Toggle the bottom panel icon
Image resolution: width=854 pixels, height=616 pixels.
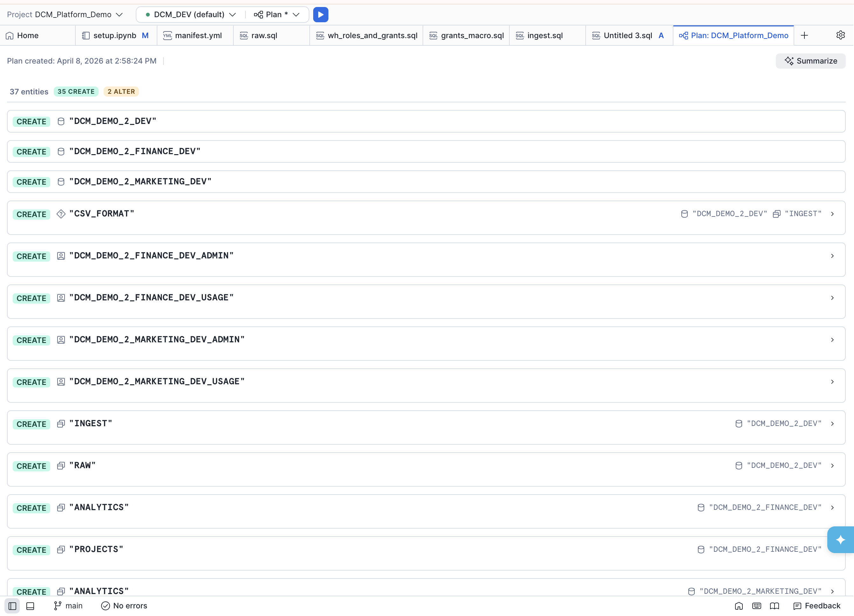[x=30, y=606]
